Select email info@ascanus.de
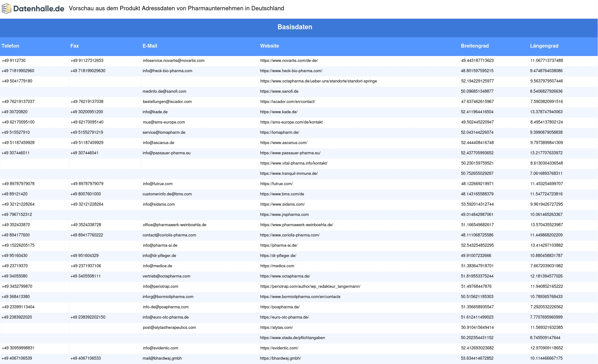 (159, 143)
